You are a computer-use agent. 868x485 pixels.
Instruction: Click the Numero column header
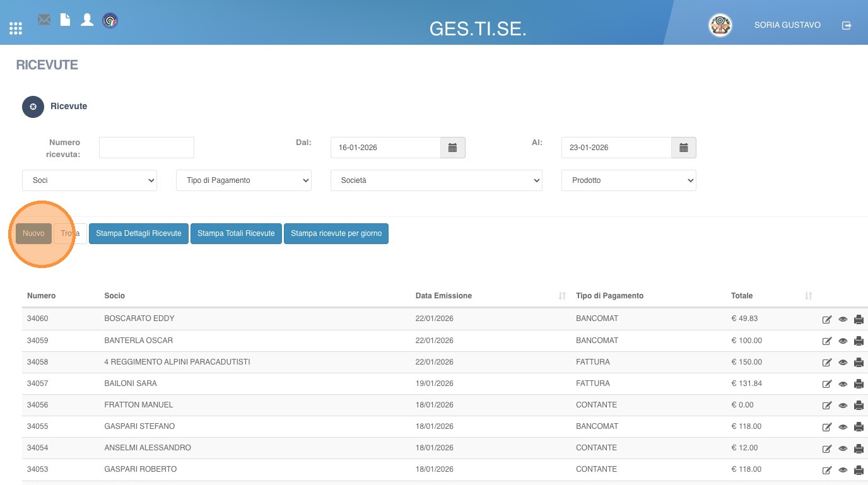(42, 296)
